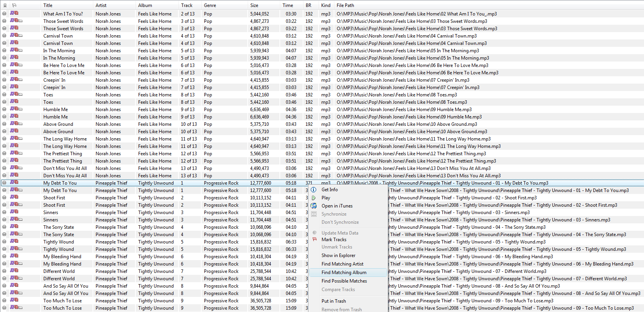Click the red flag icon beside Mark Tracks
This screenshot has height=312, width=644.
coord(314,240)
